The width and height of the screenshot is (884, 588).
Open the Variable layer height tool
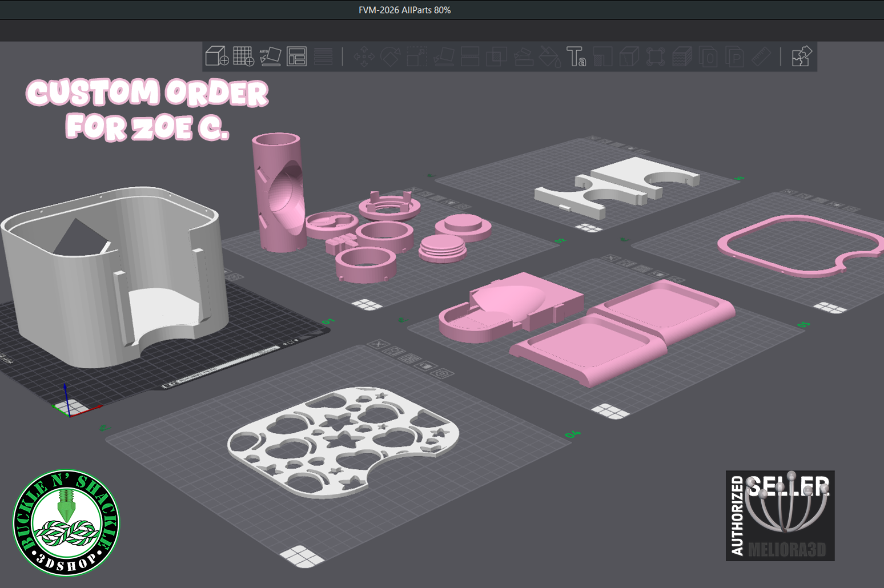tap(323, 57)
